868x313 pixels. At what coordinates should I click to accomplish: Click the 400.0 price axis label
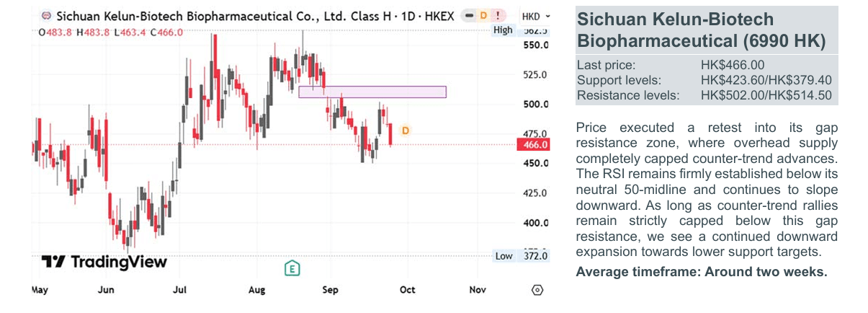(x=534, y=223)
